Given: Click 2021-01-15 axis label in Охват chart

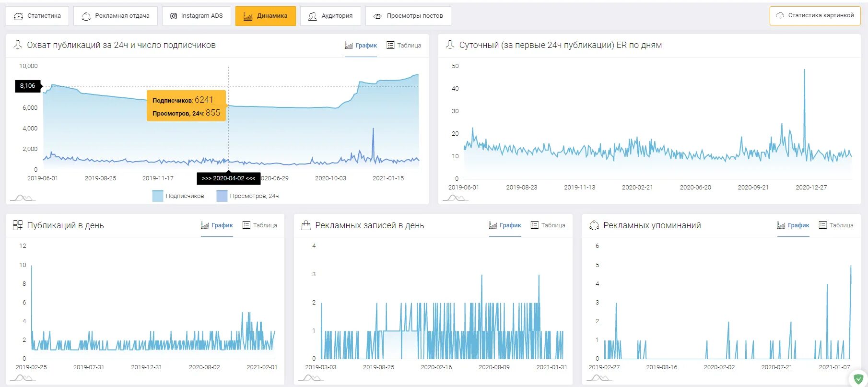Looking at the screenshot, I should pos(388,178).
